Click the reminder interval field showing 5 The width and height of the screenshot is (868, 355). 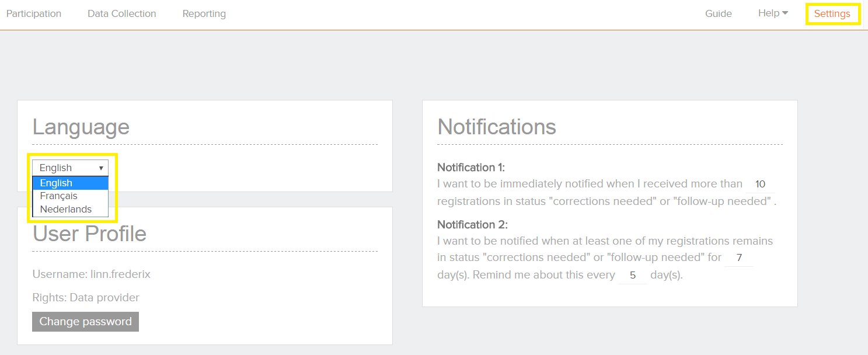[x=632, y=275]
